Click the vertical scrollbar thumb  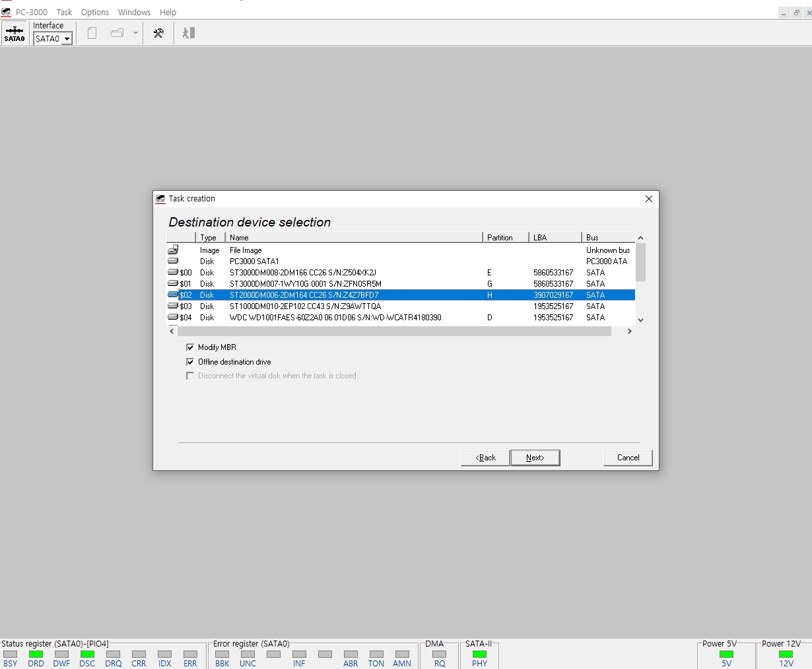pos(640,262)
